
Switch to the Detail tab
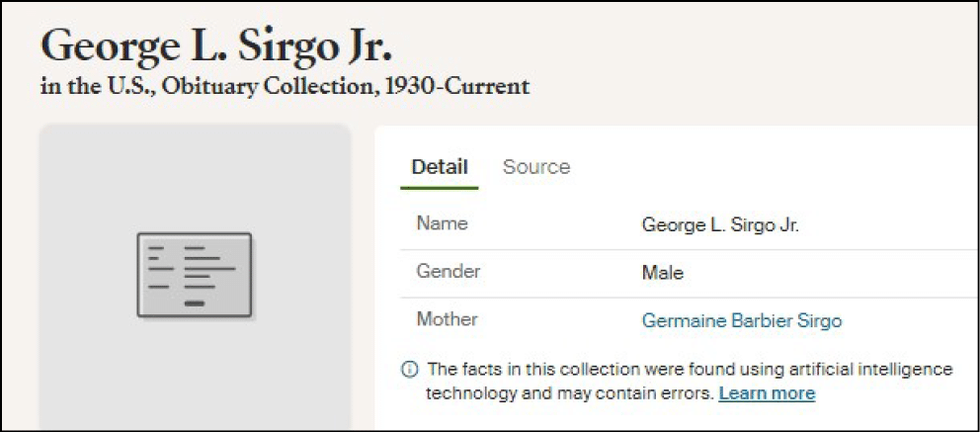[x=439, y=167]
